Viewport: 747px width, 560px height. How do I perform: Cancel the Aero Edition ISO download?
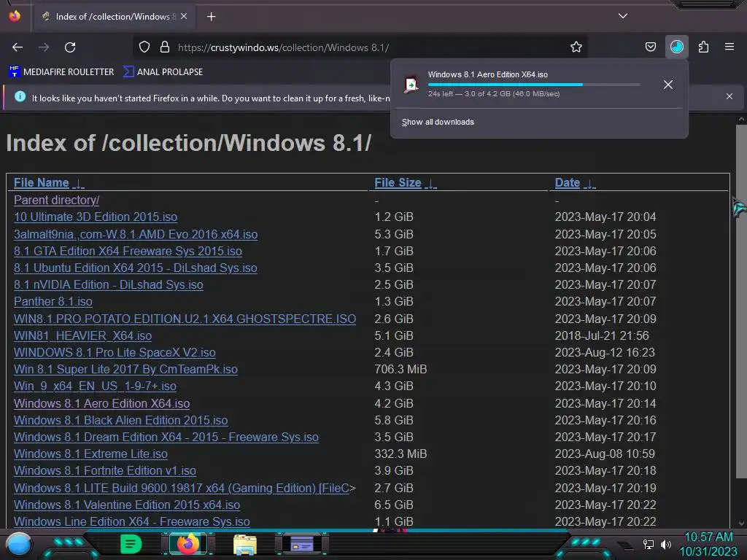[668, 85]
